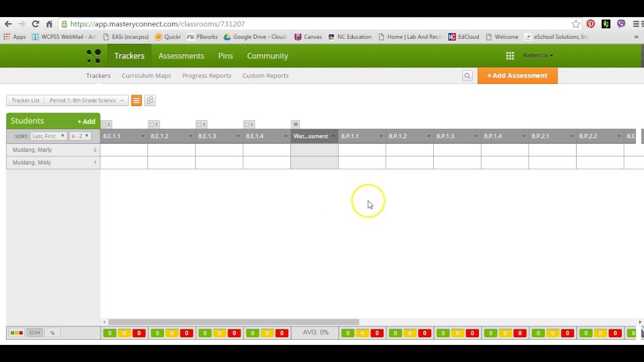Click browser back arrow

(8, 24)
